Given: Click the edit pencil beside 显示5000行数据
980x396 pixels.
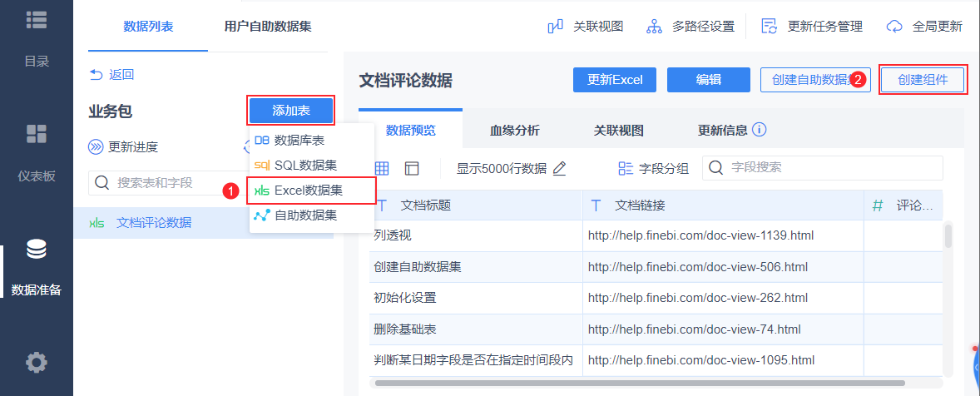Looking at the screenshot, I should click(560, 168).
